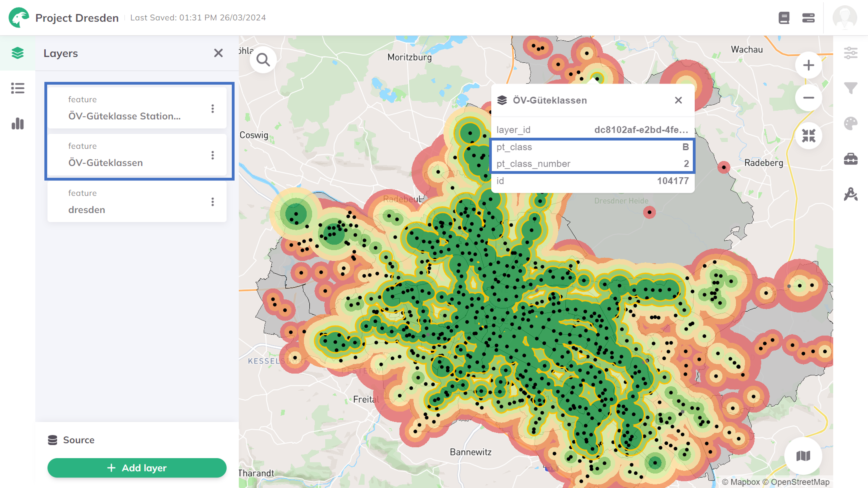
Task: Open options menu for dresden layer
Action: [x=213, y=202]
